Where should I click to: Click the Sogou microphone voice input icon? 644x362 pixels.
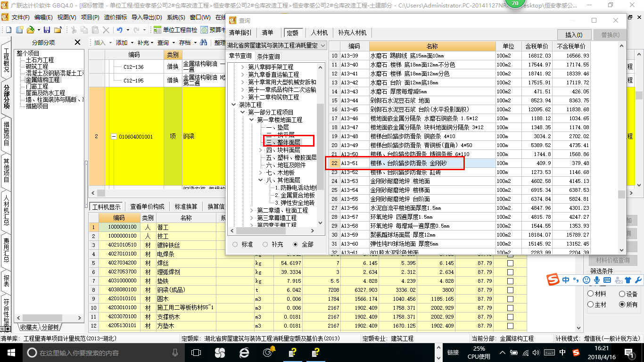(597, 280)
